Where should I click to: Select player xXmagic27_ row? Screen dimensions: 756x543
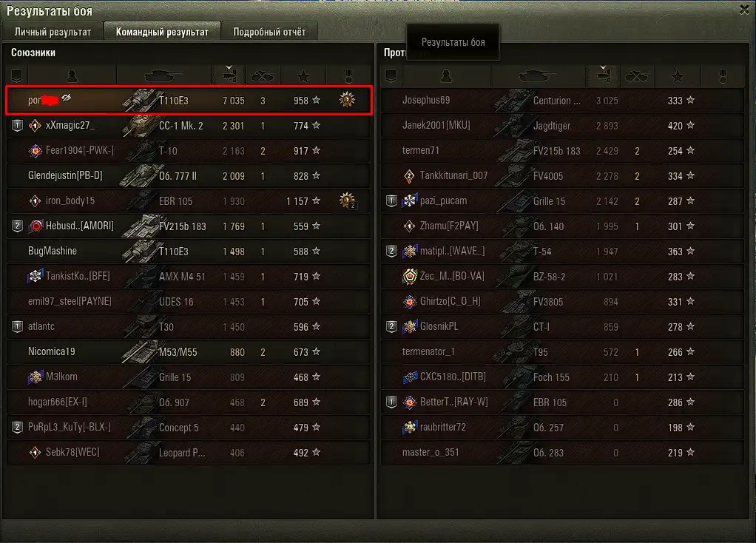pyautogui.click(x=189, y=125)
